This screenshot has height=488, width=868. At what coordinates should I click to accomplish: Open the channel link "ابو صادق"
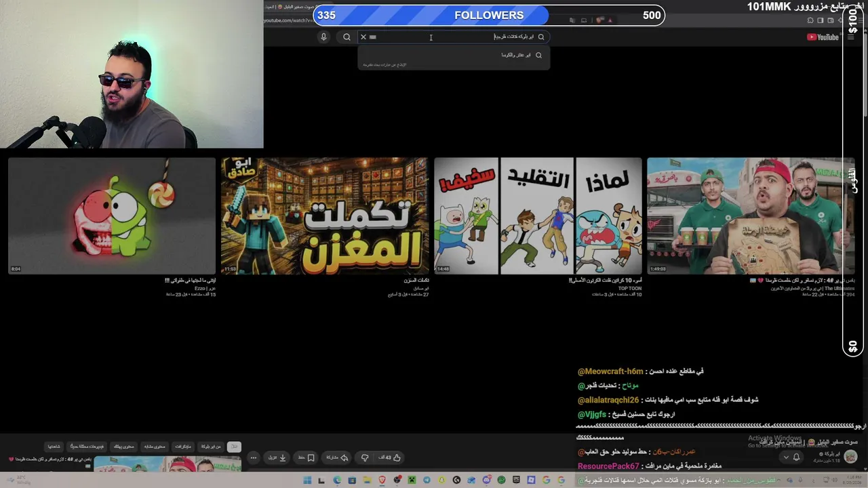point(421,288)
